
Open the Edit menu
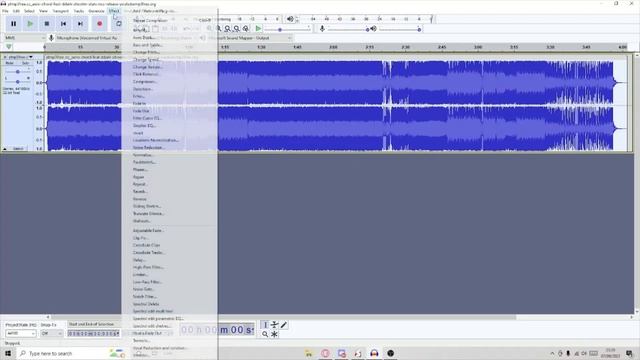click(x=16, y=11)
